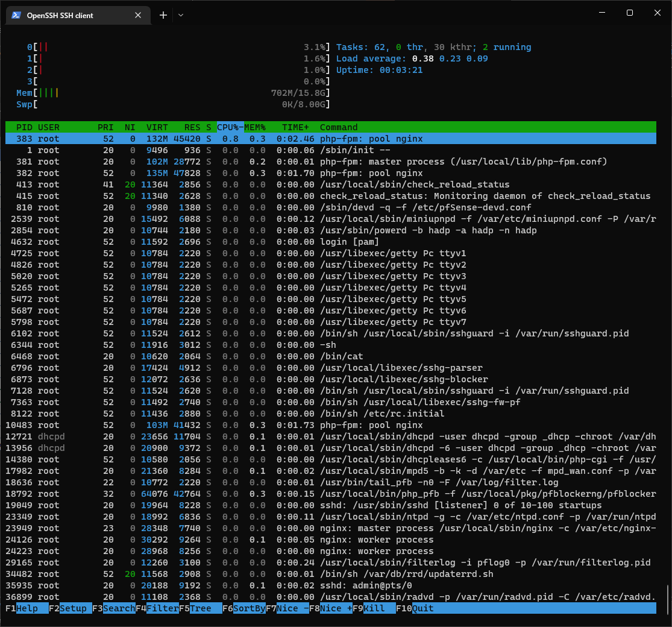672x627 pixels.
Task: Select the miniupnpd process row
Action: point(330,219)
